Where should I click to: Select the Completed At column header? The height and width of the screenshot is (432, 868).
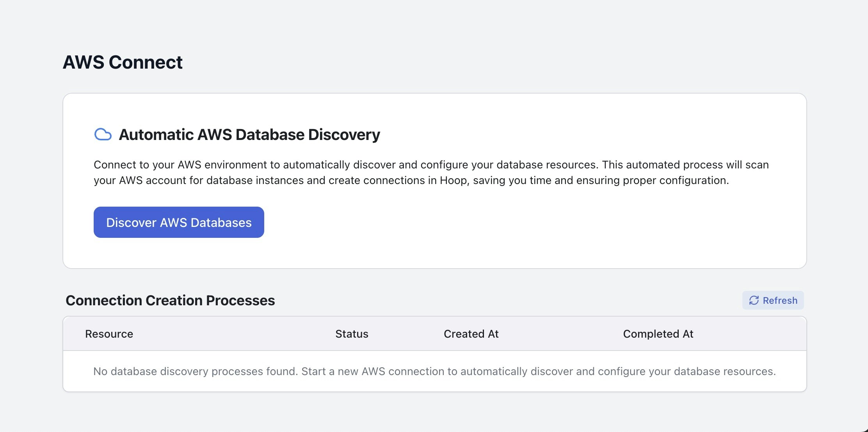click(658, 334)
